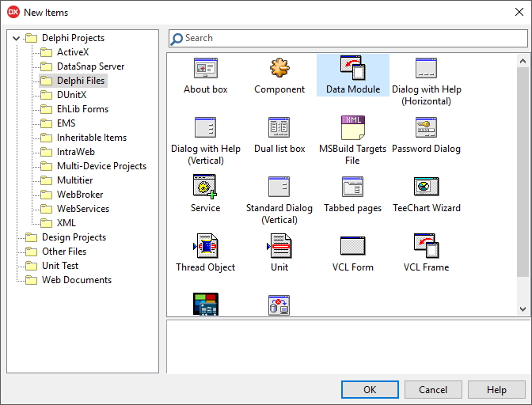Select the About box item icon
The image size is (532, 405).
click(205, 69)
